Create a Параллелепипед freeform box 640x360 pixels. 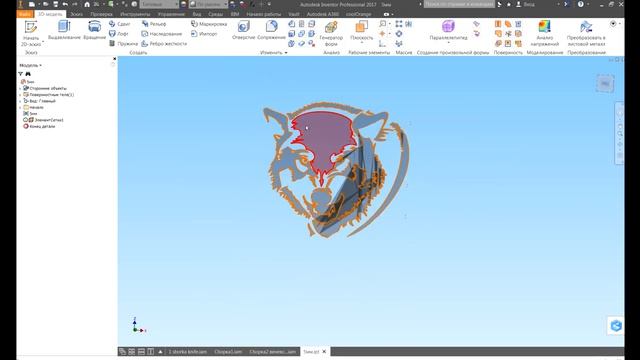pos(448,30)
